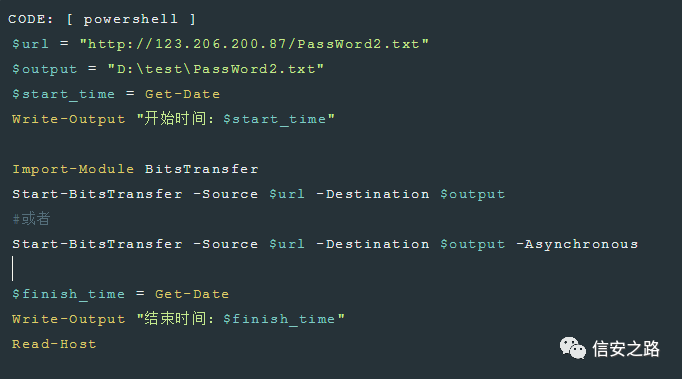Screen dimensions: 682x379
Task: Click the $output variable declaration
Action: point(44,69)
